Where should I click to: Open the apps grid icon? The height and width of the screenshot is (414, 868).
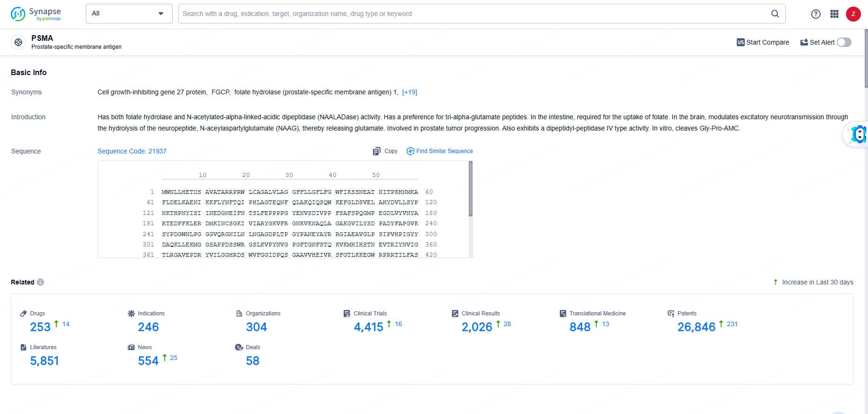click(x=834, y=14)
